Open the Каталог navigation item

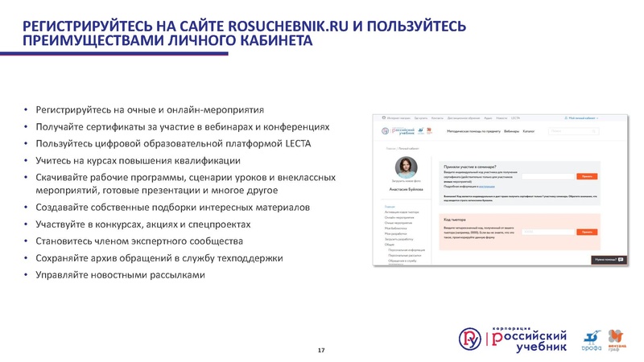[529, 131]
